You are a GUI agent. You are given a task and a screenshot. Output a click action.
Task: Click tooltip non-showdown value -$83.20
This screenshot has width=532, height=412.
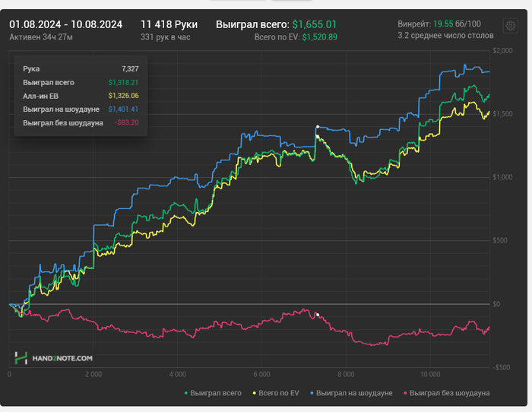[x=127, y=122]
